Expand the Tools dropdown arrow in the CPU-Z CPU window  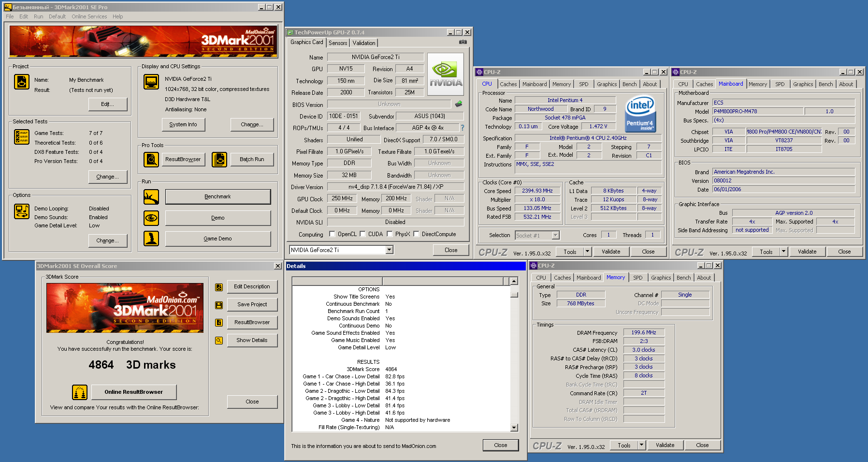(x=587, y=252)
